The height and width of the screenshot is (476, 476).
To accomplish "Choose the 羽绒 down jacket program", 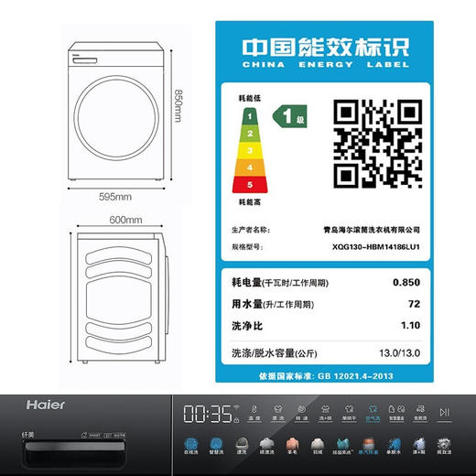I will coord(318,446).
